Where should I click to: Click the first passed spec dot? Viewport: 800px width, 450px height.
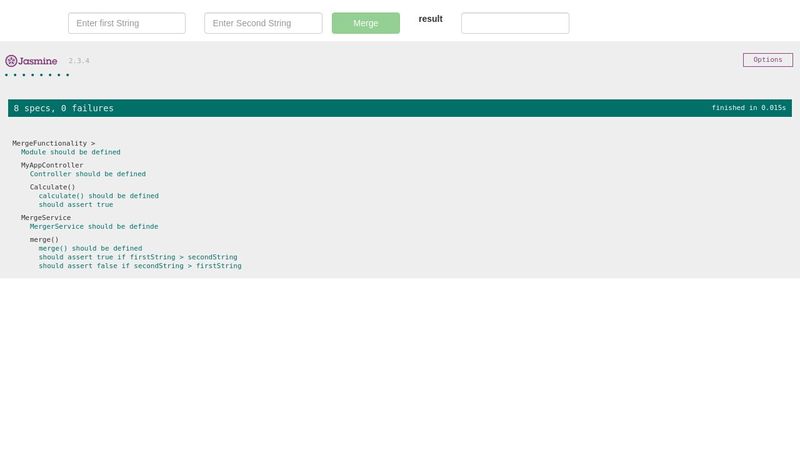(x=6, y=75)
